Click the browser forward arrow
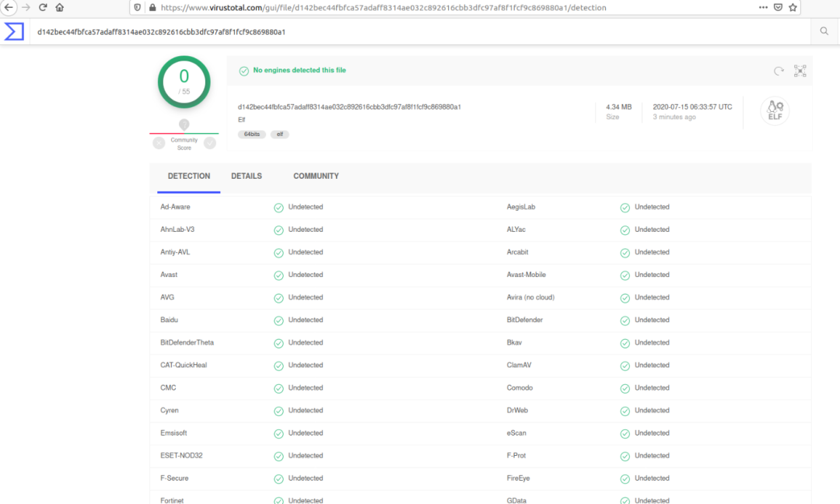Image resolution: width=840 pixels, height=504 pixels. pyautogui.click(x=26, y=8)
